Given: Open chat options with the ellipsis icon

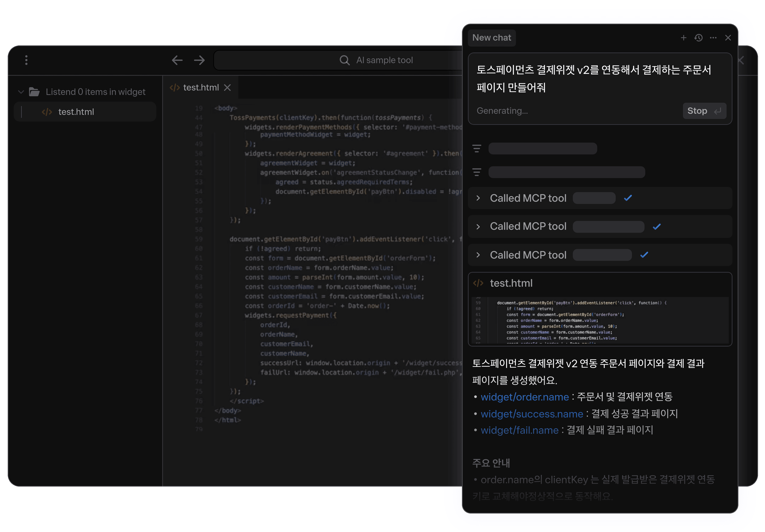Looking at the screenshot, I should (x=713, y=38).
